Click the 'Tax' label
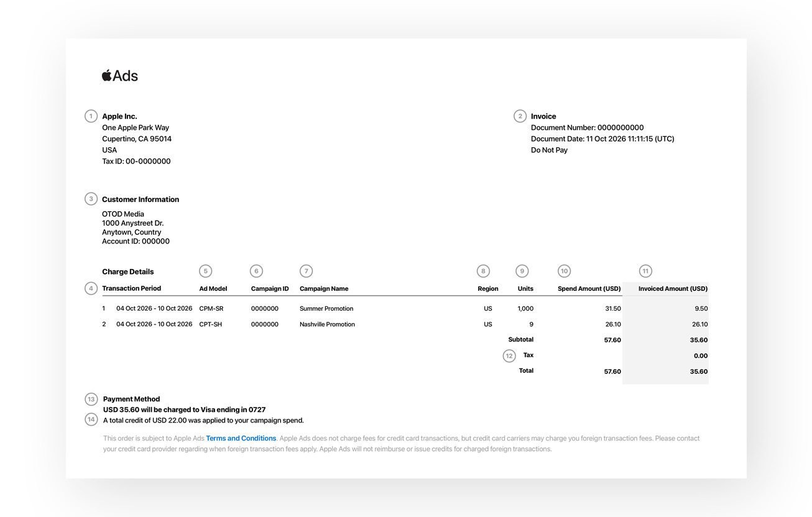This screenshot has width=812, height=517. pos(528,355)
